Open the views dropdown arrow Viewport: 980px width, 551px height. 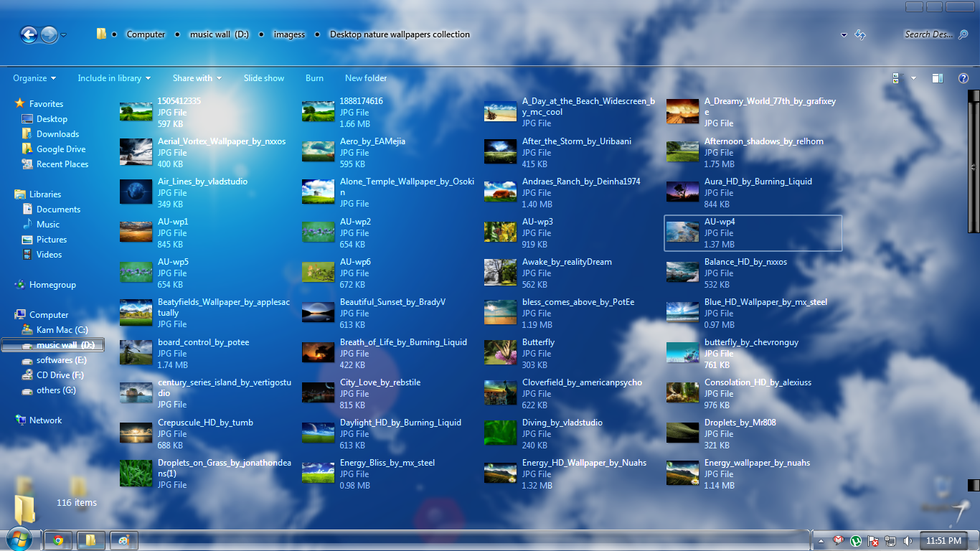pyautogui.click(x=913, y=77)
